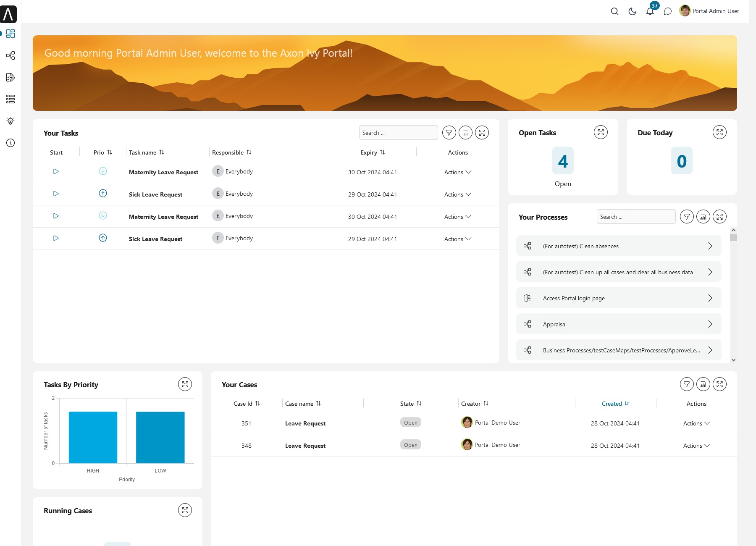Click the Your Tasks search field
Viewport: 756px width, 546px height.
pos(398,133)
